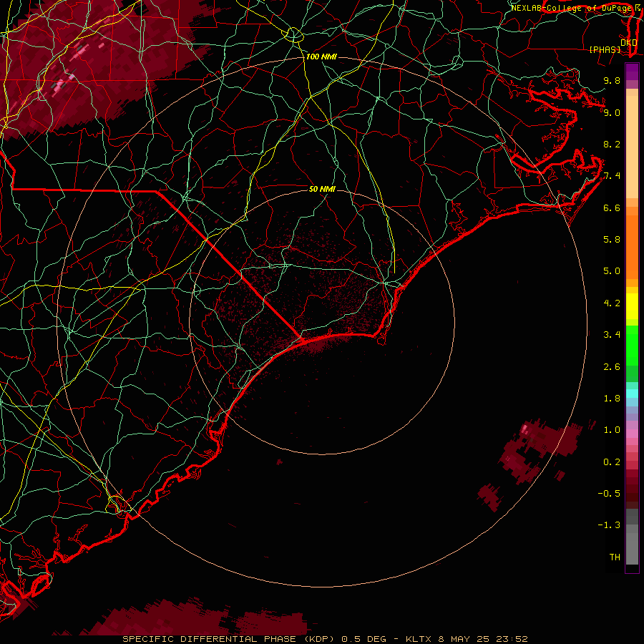This screenshot has height=644, width=644.
Task: Click the [PHAS] units label
Action: [605, 49]
